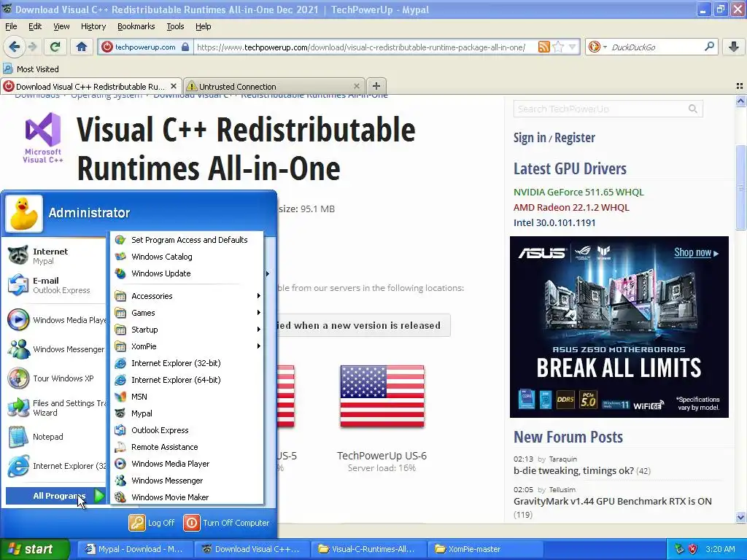Open E-mail Outlook Express pinned item
747x560 pixels.
tap(54, 285)
